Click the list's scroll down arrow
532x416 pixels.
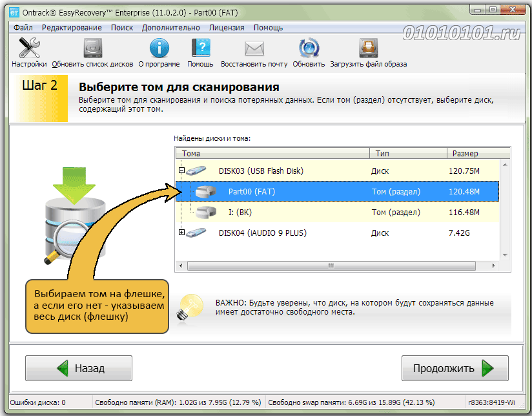(505, 255)
